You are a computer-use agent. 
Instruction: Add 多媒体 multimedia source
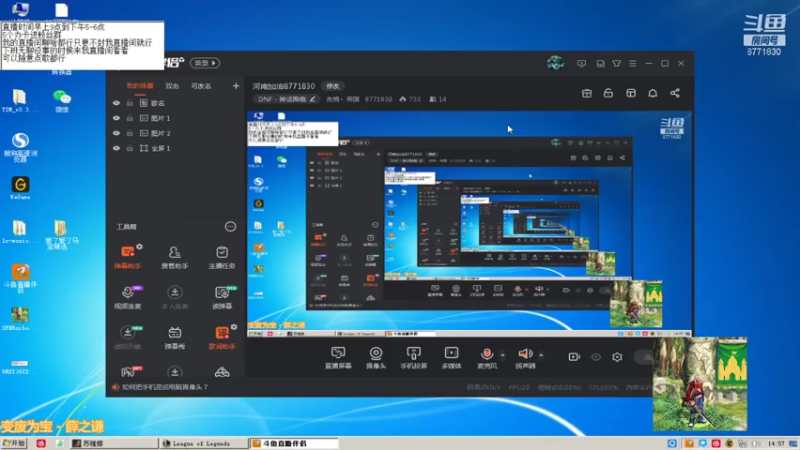pyautogui.click(x=452, y=357)
